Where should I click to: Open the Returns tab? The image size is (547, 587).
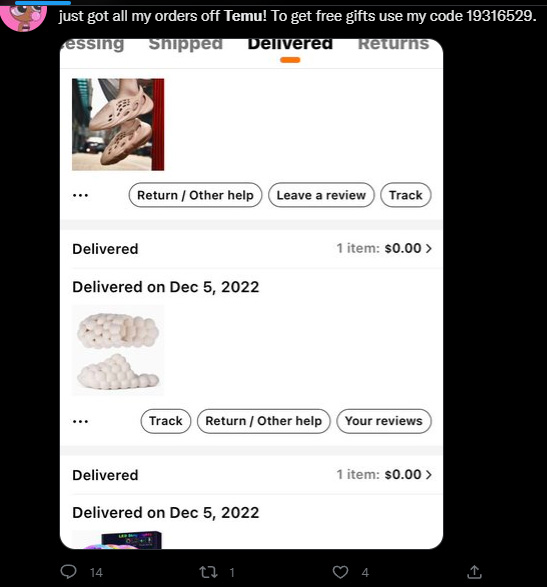click(393, 44)
